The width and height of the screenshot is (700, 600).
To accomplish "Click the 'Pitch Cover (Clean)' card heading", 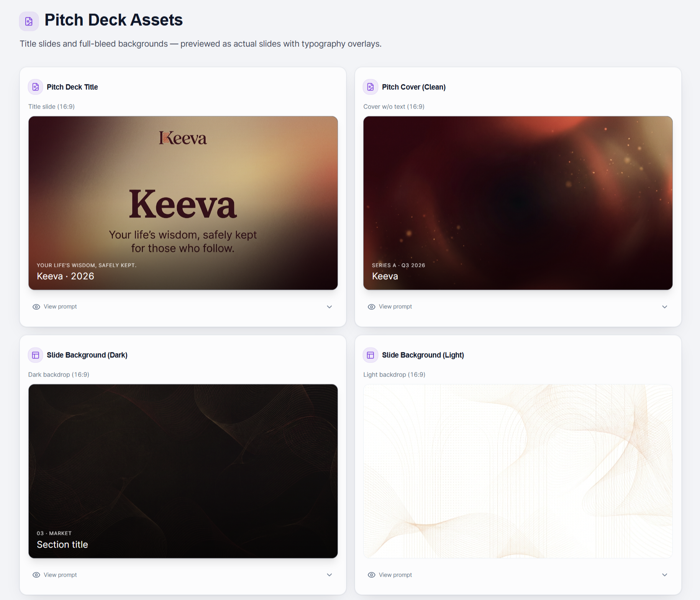I will coord(414,87).
